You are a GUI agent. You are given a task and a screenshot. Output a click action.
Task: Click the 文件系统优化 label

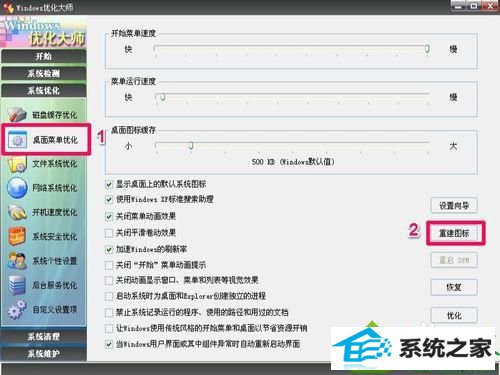pos(55,164)
